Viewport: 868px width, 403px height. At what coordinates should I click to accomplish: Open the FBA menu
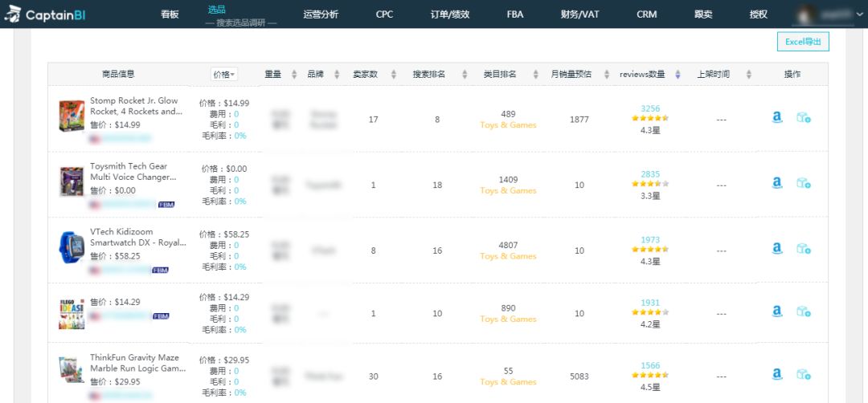coord(515,14)
